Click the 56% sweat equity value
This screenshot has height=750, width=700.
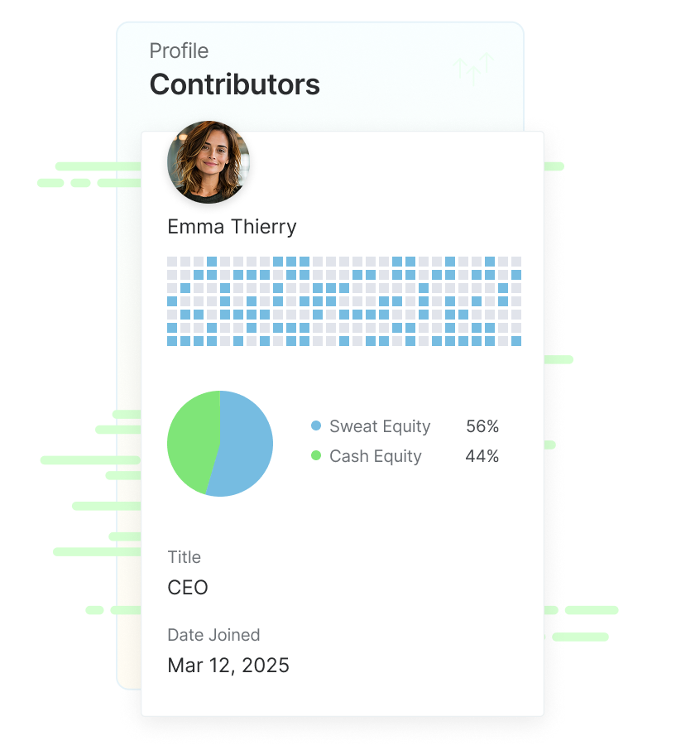[482, 426]
